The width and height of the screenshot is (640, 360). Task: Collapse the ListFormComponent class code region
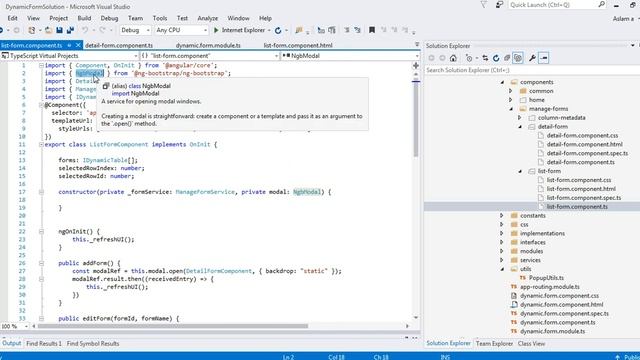coord(41,144)
